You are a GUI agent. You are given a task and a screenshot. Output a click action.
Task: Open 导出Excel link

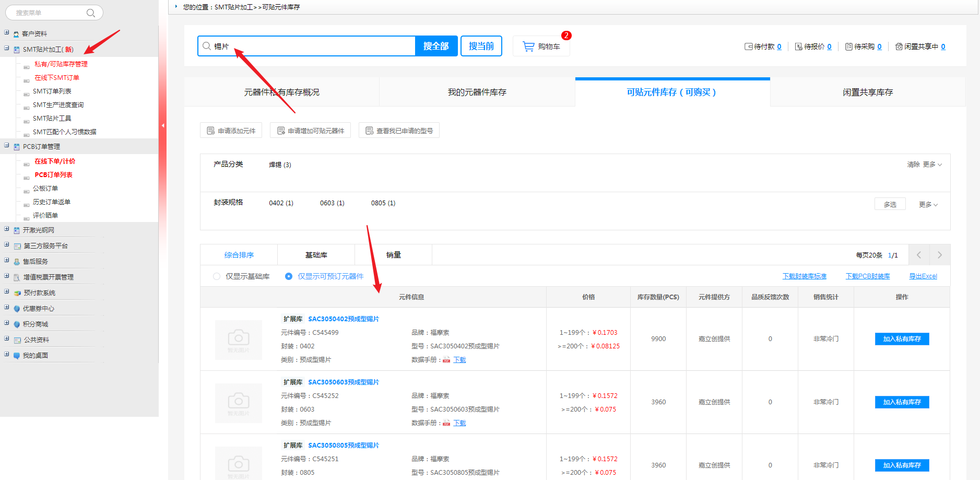click(x=923, y=276)
